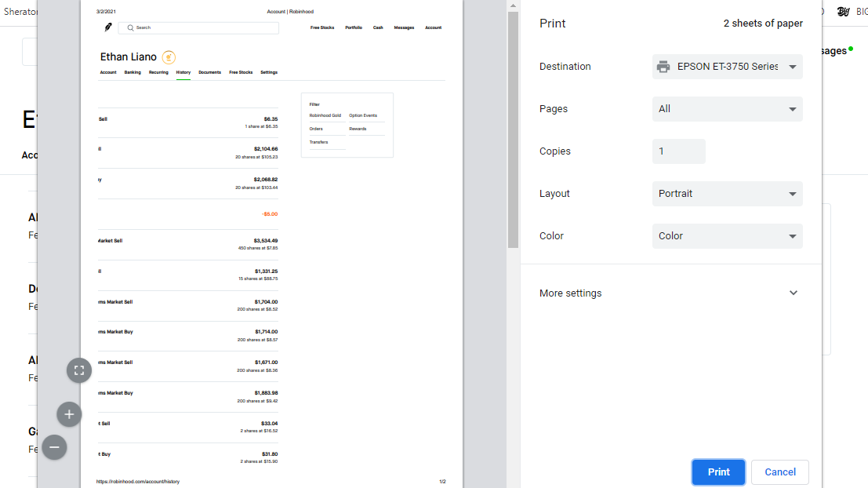Click the Recurring tab in preview
Screen dimensions: 868x488
pos(158,72)
